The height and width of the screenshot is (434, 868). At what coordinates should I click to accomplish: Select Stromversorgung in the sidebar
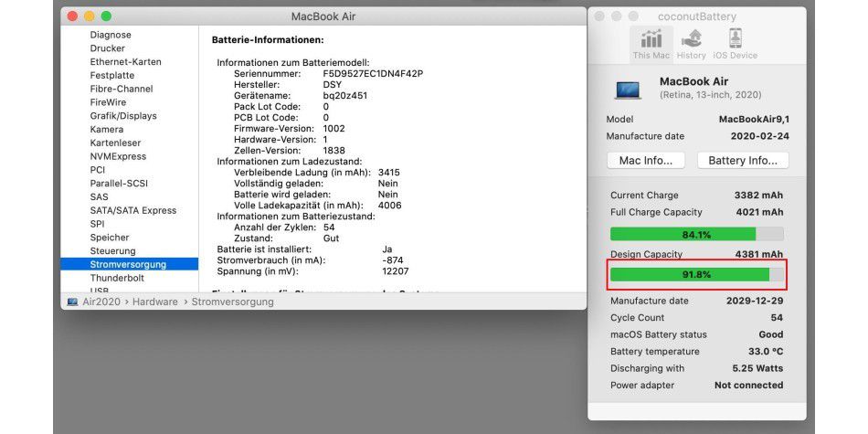pos(128,264)
